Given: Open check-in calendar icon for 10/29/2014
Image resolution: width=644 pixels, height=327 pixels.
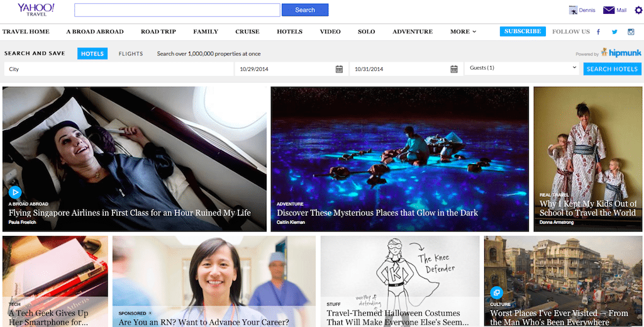Looking at the screenshot, I should 339,69.
